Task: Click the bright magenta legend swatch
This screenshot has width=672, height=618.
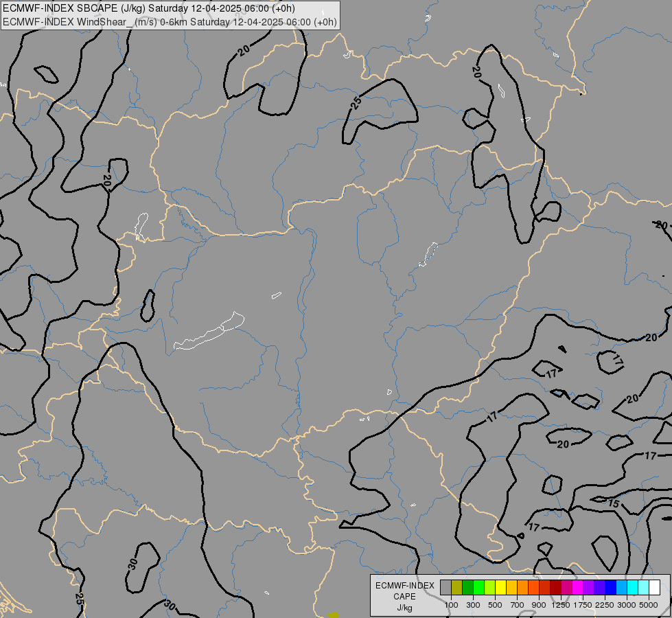Action: click(577, 587)
